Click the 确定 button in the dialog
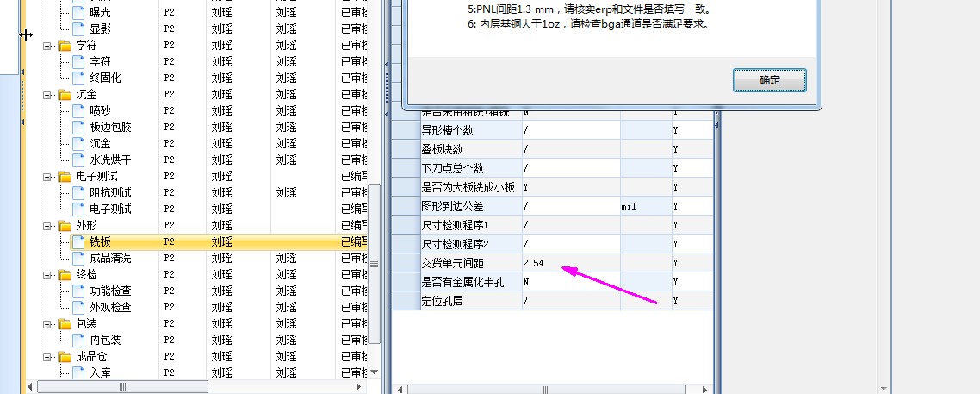Viewport: 980px width, 394px height. pos(769,80)
